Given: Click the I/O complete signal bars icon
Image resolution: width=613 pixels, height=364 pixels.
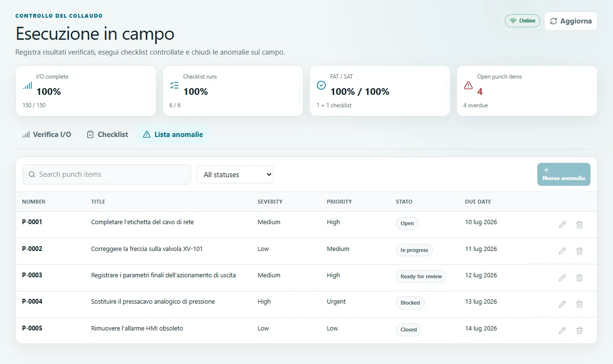Looking at the screenshot, I should coord(27,85).
